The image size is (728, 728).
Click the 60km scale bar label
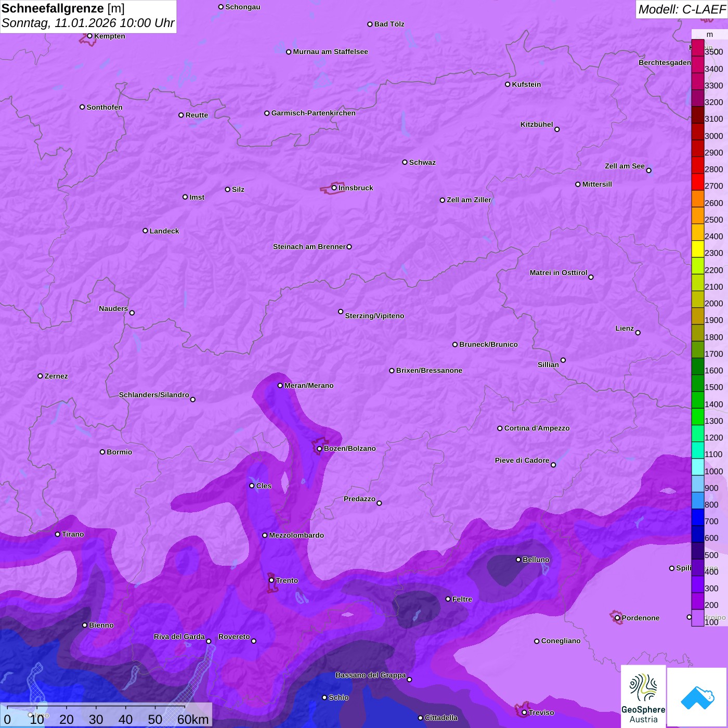pyautogui.click(x=193, y=719)
